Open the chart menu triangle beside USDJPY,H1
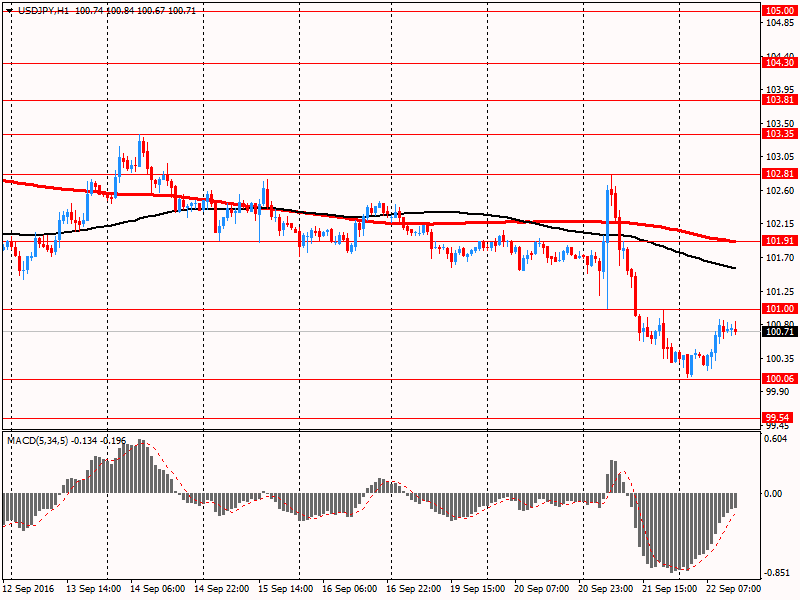Viewport: 800px width, 600px height. [x=10, y=11]
